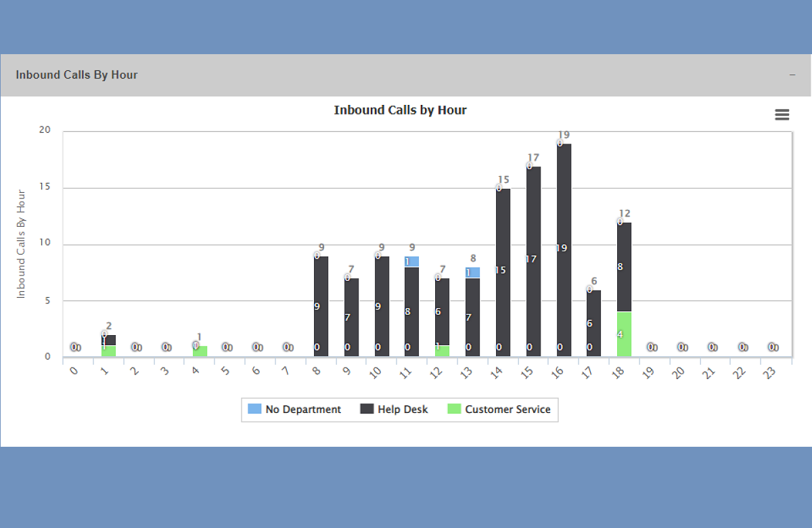Image resolution: width=812 pixels, height=528 pixels.
Task: Click the total label 19 above hour 16
Action: 564,135
